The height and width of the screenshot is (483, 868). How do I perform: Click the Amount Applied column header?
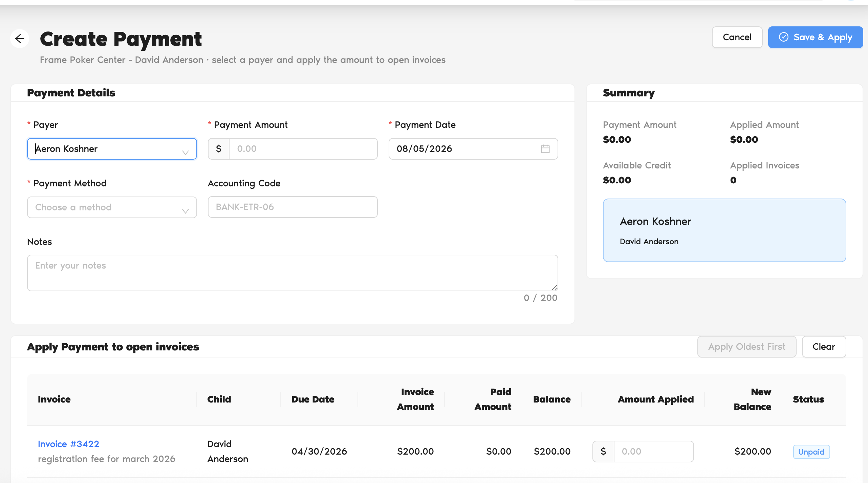pos(656,399)
